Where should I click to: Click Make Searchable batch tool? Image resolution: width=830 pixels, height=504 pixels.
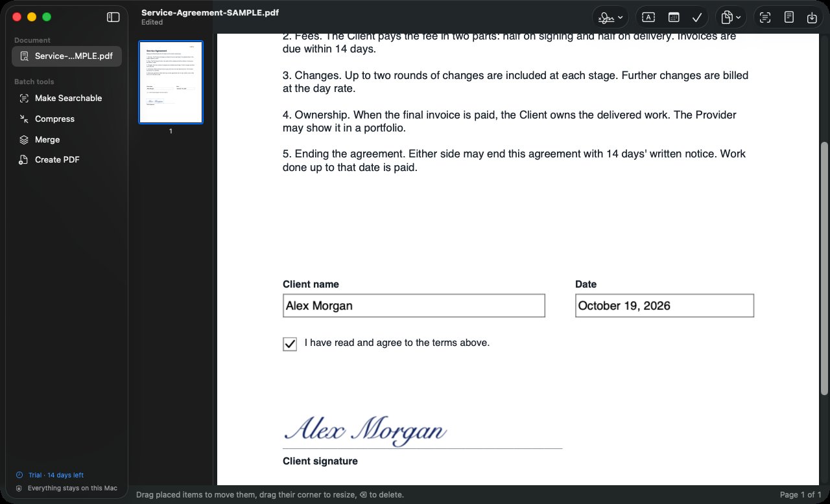pyautogui.click(x=67, y=98)
